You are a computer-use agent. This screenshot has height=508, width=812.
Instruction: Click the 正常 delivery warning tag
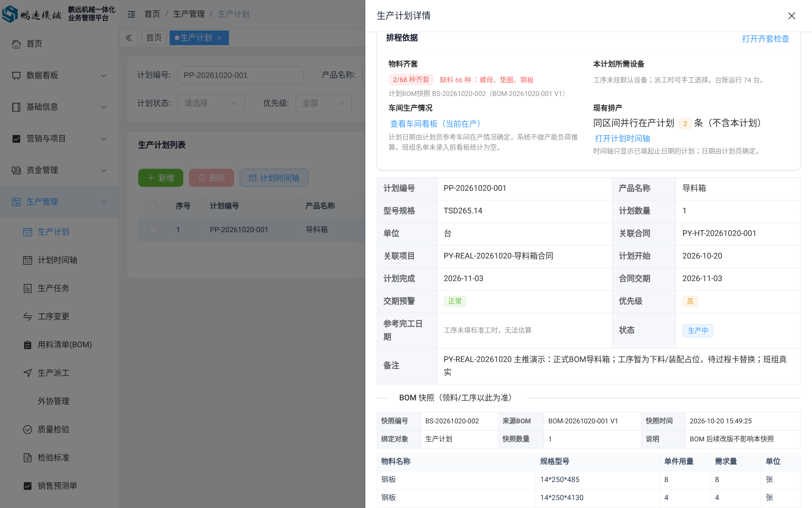[x=455, y=301]
